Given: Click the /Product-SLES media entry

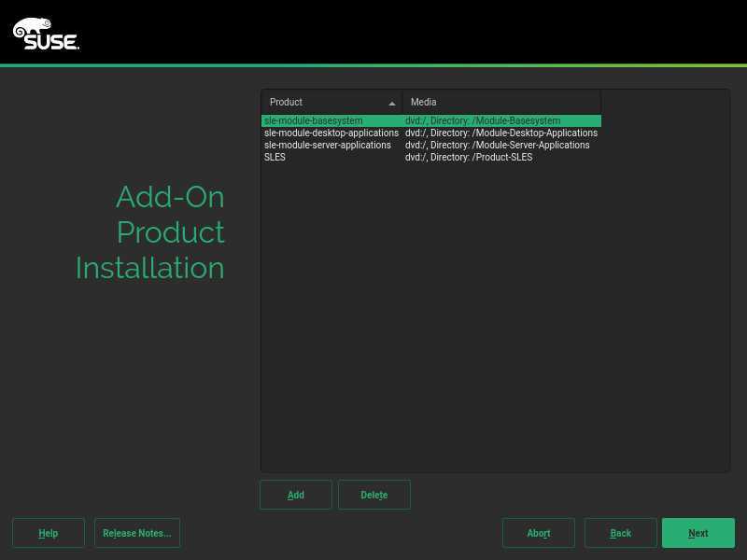Looking at the screenshot, I should (469, 157).
